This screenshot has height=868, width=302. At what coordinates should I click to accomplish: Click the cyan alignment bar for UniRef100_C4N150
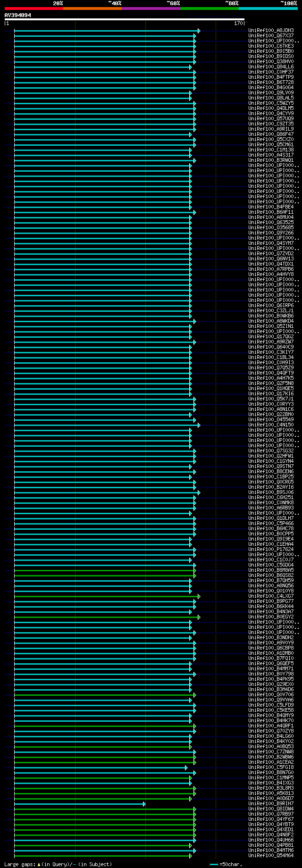[107, 425]
